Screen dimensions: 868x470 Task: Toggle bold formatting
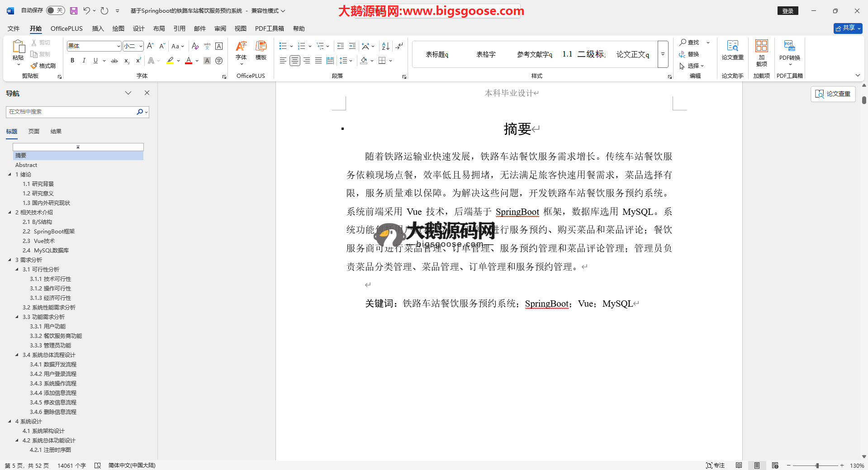point(72,61)
